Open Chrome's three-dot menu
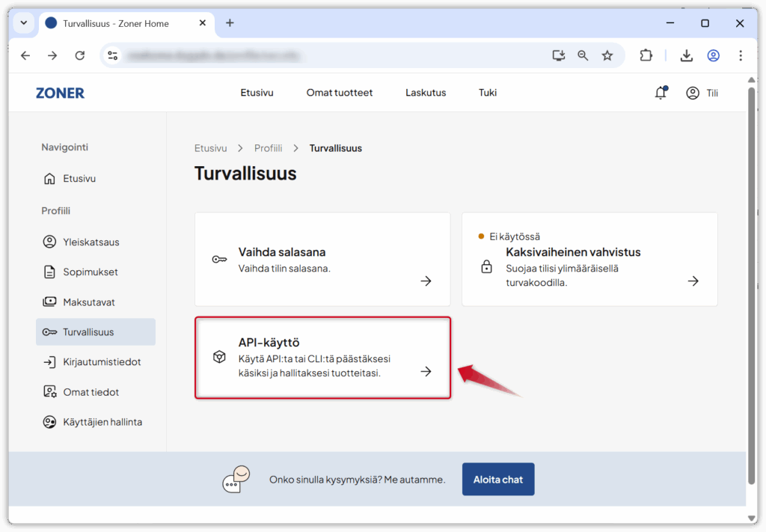 [740, 55]
